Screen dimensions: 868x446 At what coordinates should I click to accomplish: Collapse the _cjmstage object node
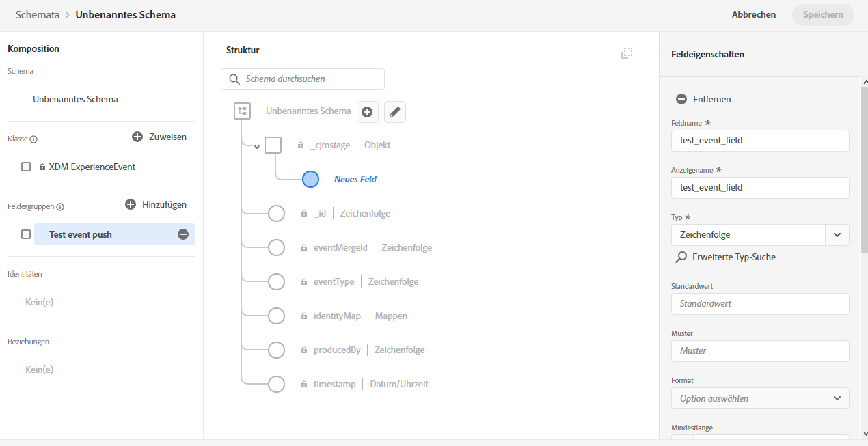(257, 146)
